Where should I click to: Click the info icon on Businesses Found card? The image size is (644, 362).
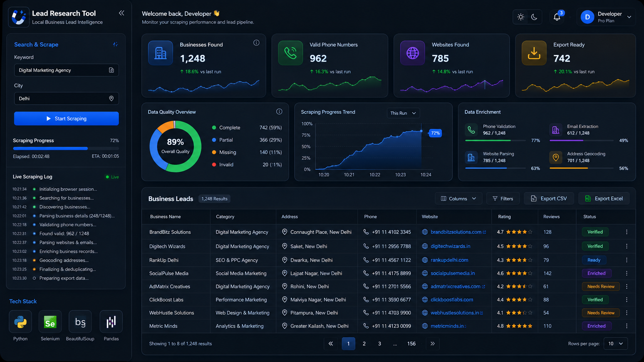257,43
